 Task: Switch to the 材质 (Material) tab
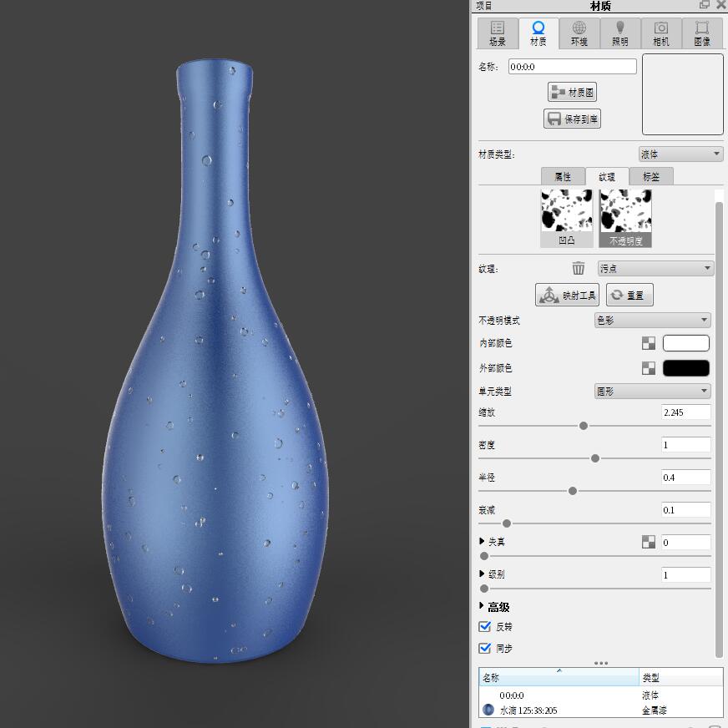(x=538, y=33)
